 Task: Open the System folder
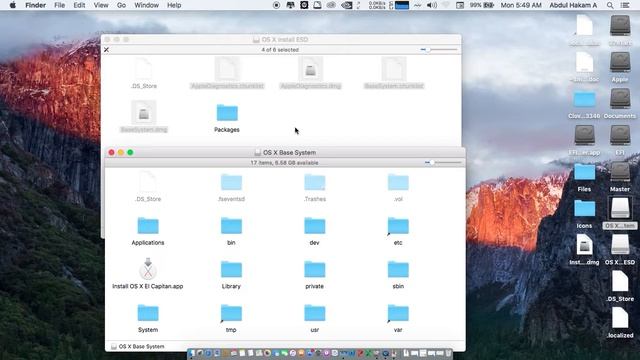point(148,313)
